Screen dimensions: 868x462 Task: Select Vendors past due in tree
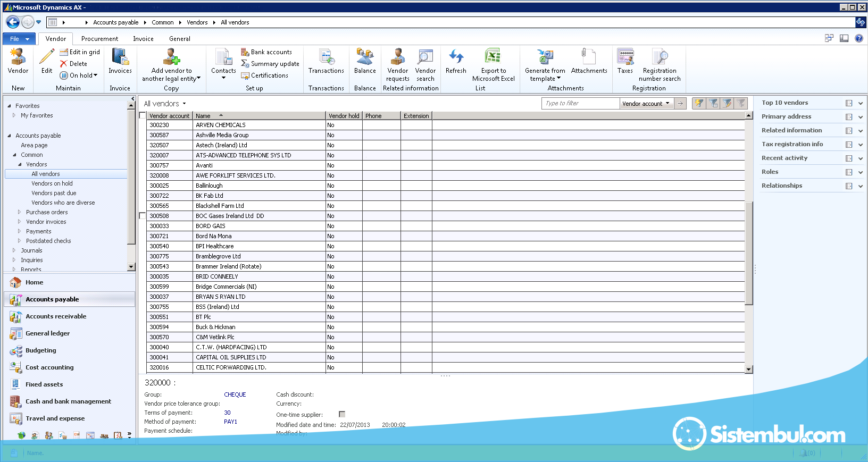click(x=54, y=193)
